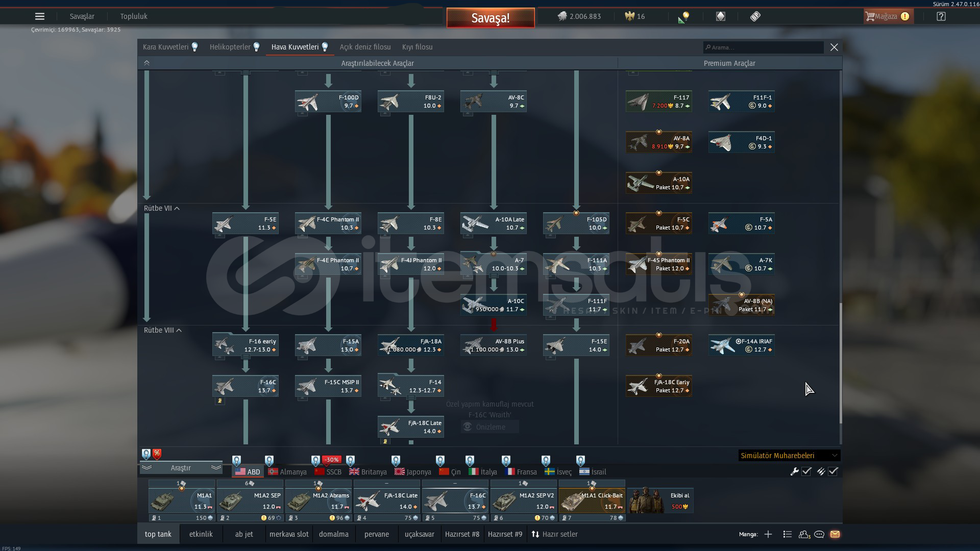Image resolution: width=980 pixels, height=551 pixels.
Task: Close the research tree window
Action: [x=834, y=47]
